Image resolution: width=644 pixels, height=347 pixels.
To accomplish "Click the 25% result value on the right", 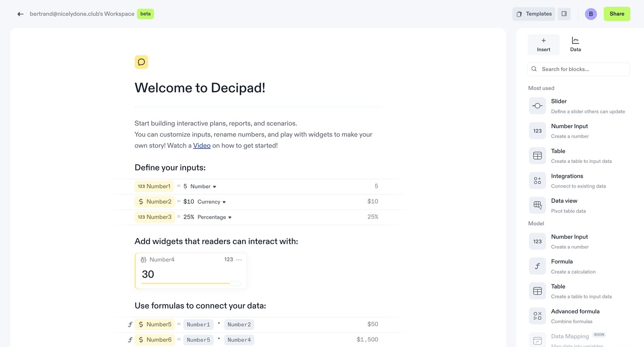I will coord(373,217).
